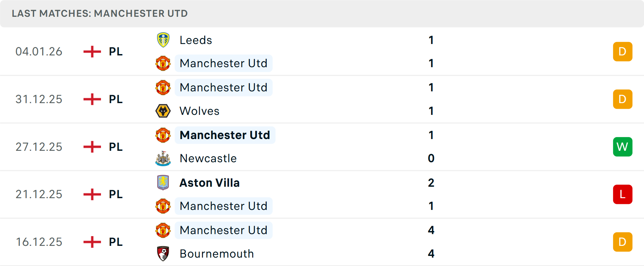This screenshot has height=266, width=644.
Task: Click the Newcastle team name
Action: tap(208, 158)
